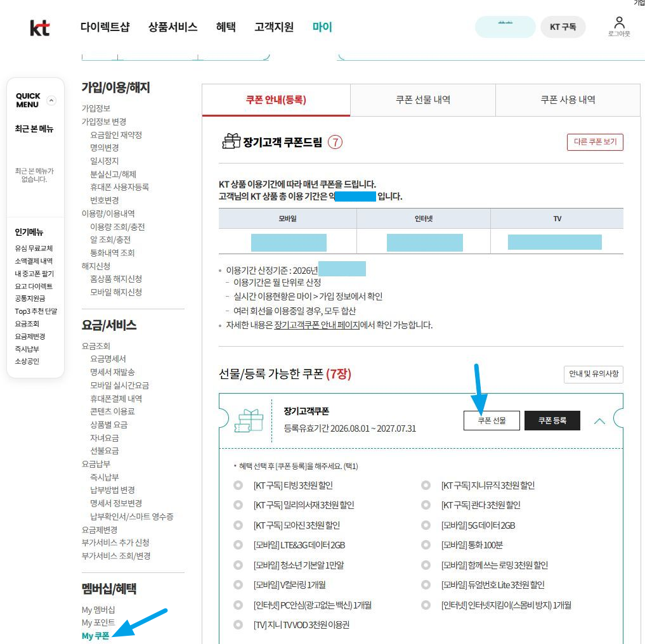645x644 pixels.
Task: Open My 쿠폰 sidebar link
Action: 95,636
